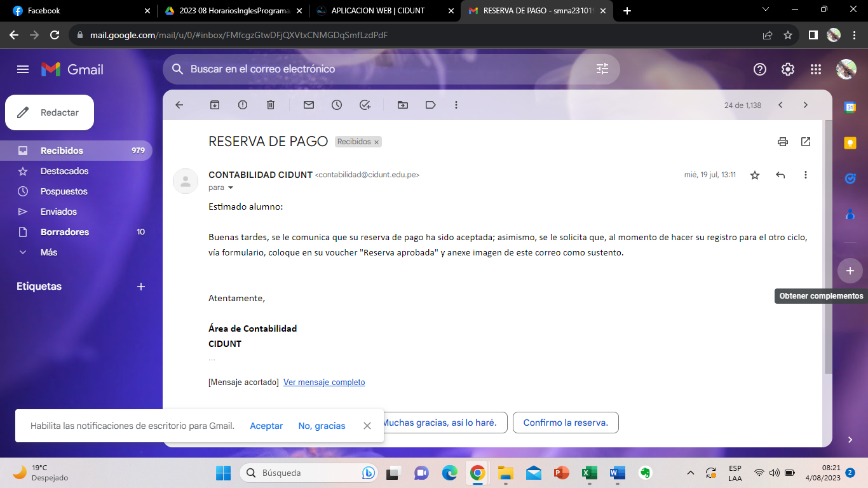The image size is (868, 488).
Task: Click the Ver mensaje completo link
Action: tap(324, 382)
